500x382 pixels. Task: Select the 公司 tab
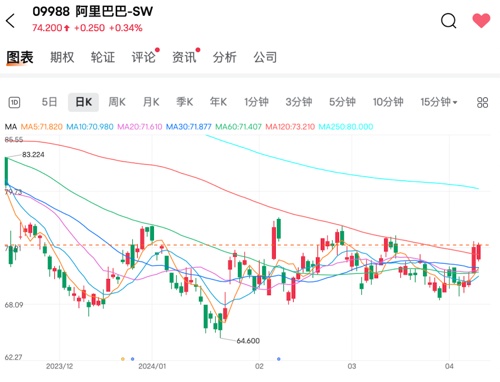coord(265,57)
